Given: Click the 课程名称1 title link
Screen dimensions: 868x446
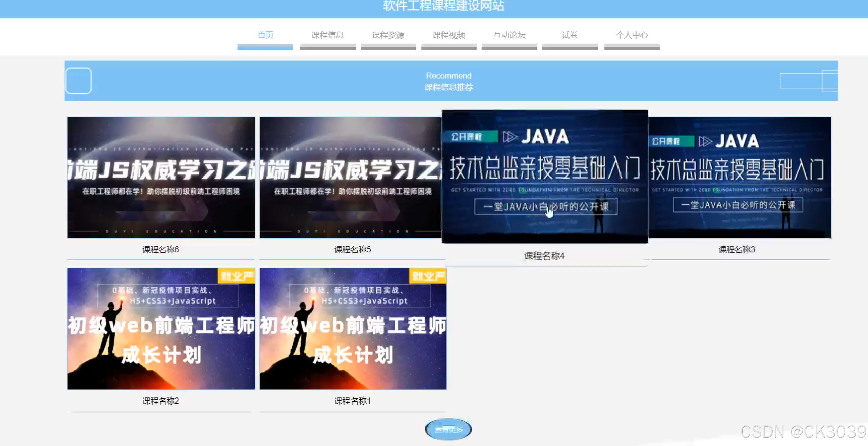Looking at the screenshot, I should tap(353, 401).
